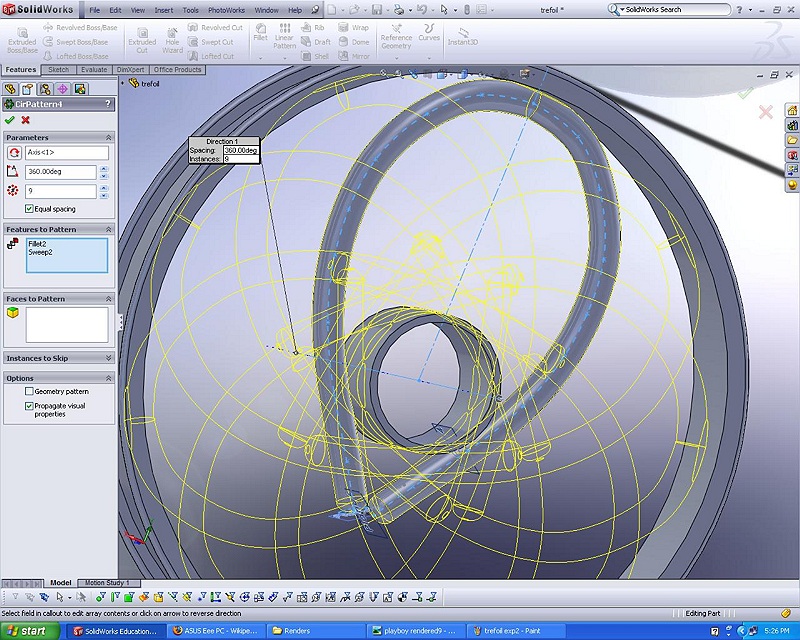Open the Insert menu
Viewport: 800px width, 640px height.
(x=163, y=10)
